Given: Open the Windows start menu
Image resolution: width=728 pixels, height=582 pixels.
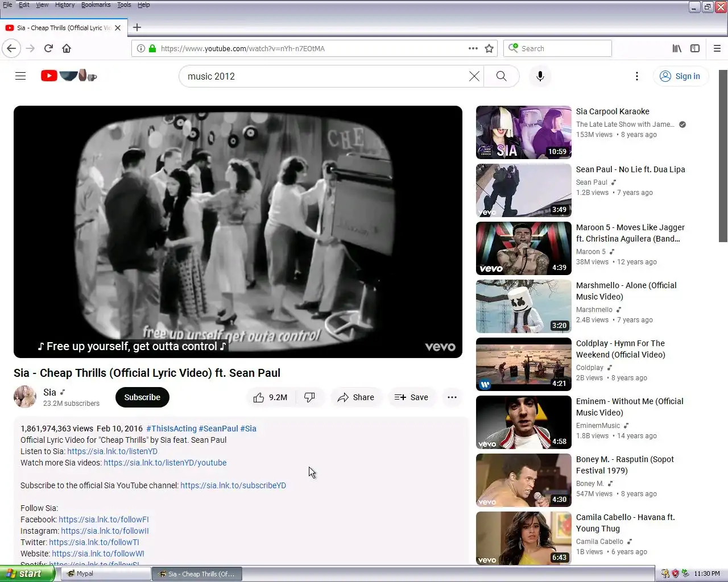Looking at the screenshot, I should [x=27, y=573].
